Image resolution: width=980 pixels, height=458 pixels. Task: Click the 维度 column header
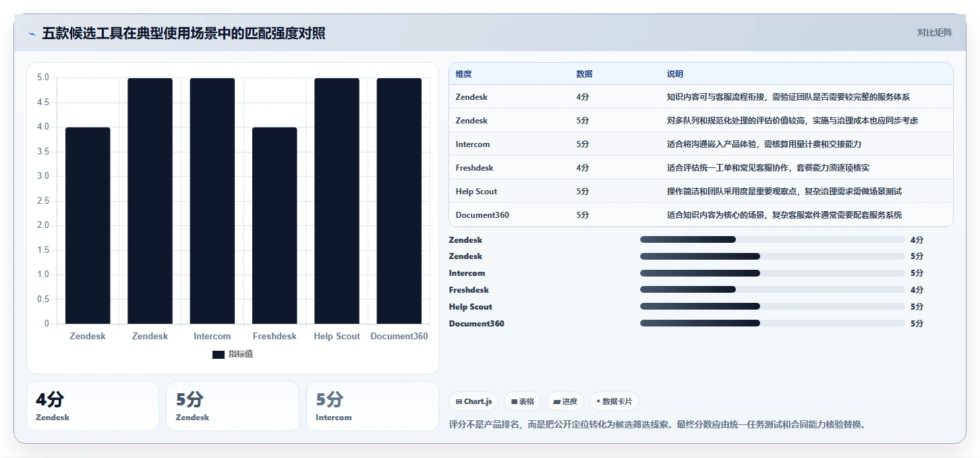(463, 74)
